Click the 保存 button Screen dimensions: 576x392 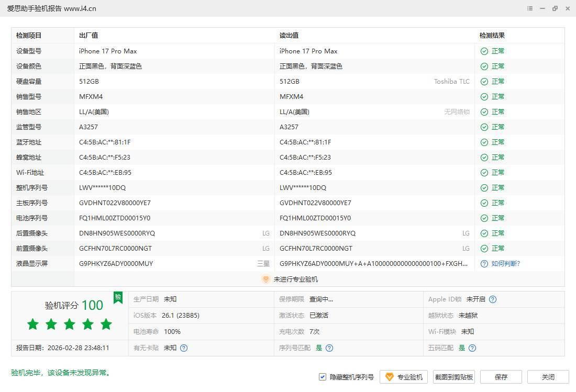(501, 377)
